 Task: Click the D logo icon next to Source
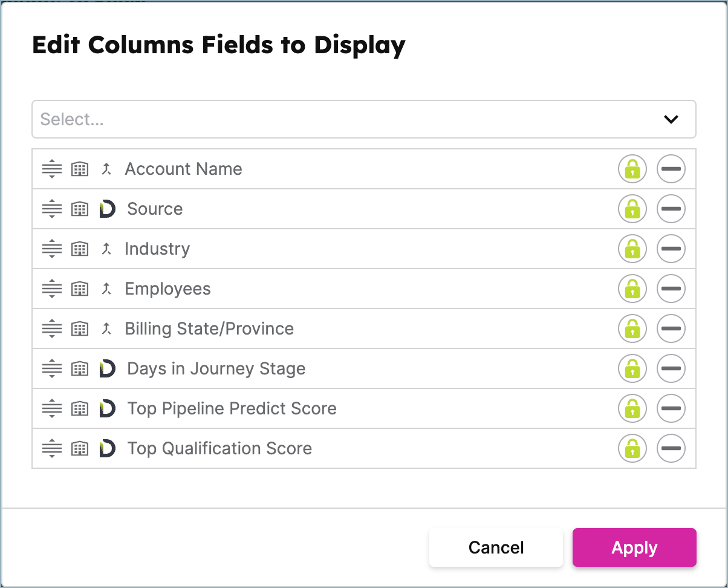[x=107, y=209]
